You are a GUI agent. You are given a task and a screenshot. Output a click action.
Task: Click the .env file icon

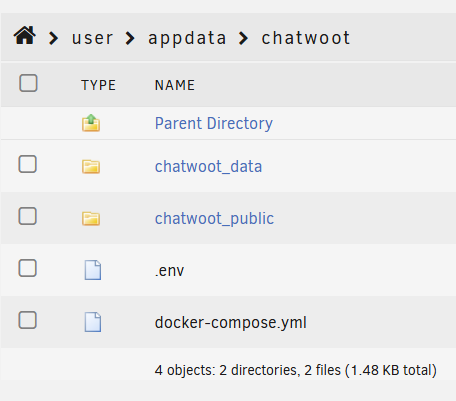93,270
